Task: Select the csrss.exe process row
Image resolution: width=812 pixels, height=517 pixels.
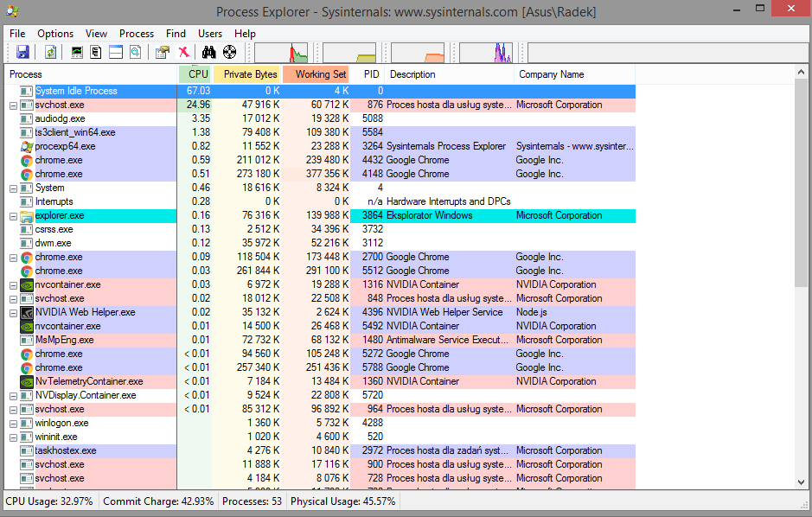Action: [x=320, y=229]
